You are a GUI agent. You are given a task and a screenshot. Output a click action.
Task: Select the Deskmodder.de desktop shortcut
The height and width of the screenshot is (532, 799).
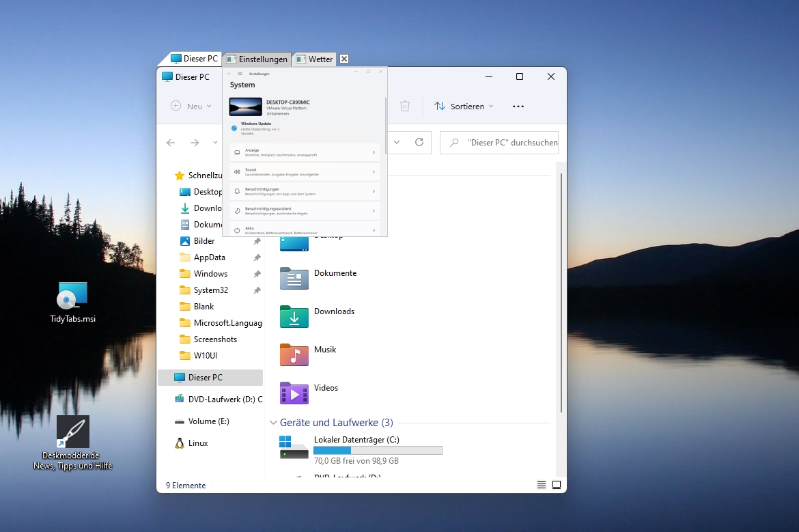72,443
